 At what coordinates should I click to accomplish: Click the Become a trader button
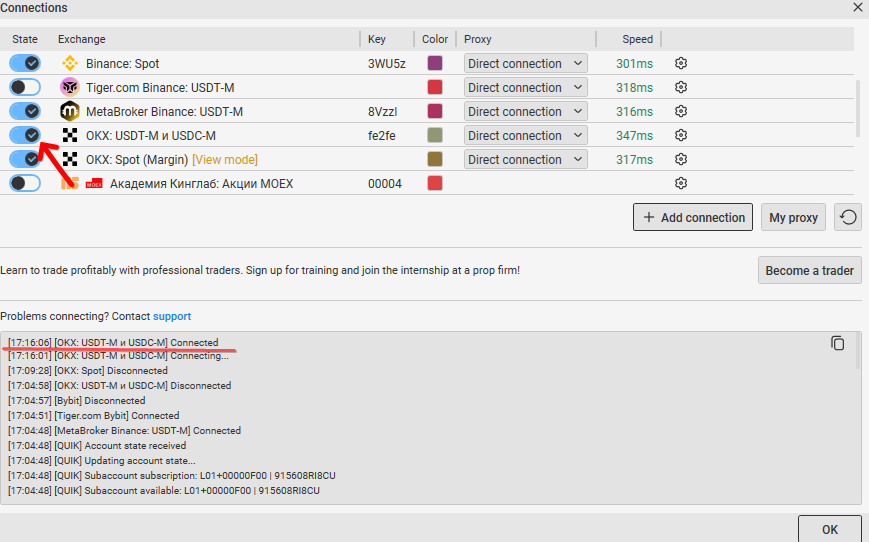(x=809, y=270)
